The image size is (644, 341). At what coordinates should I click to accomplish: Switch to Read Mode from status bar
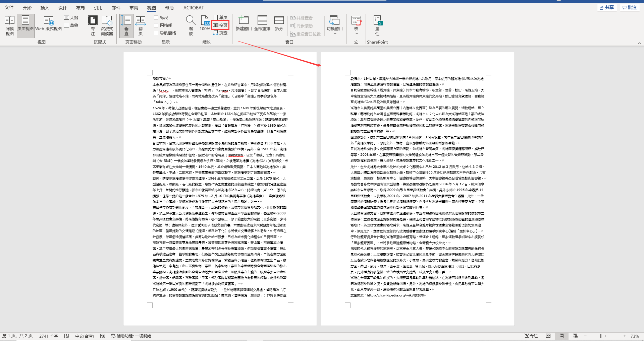pyautogui.click(x=548, y=336)
